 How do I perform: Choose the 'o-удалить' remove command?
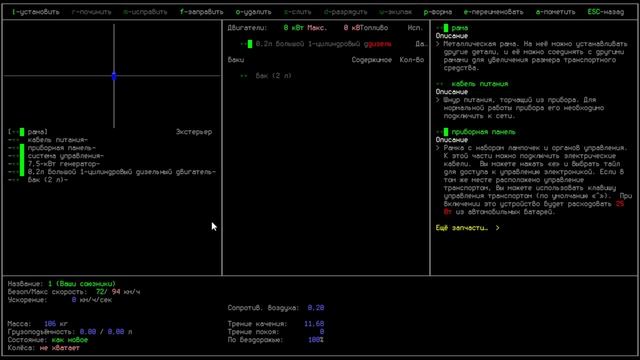[x=253, y=12]
